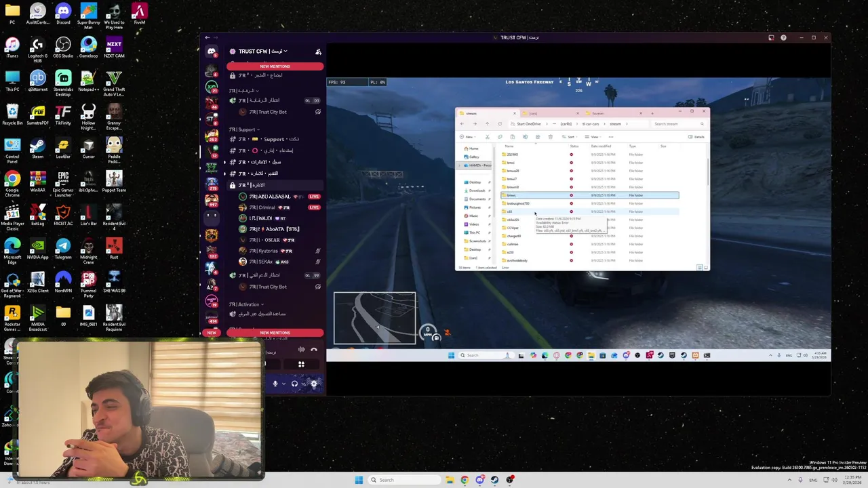Viewport: 868px width, 488px height.
Task: Open microphone input options arrow
Action: pos(283,384)
